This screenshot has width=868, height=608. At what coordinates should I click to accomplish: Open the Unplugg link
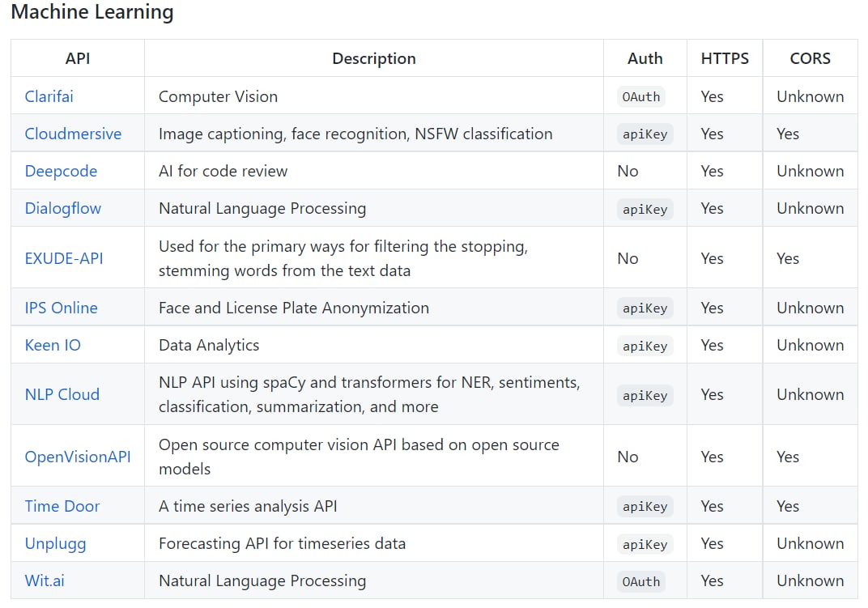(55, 544)
